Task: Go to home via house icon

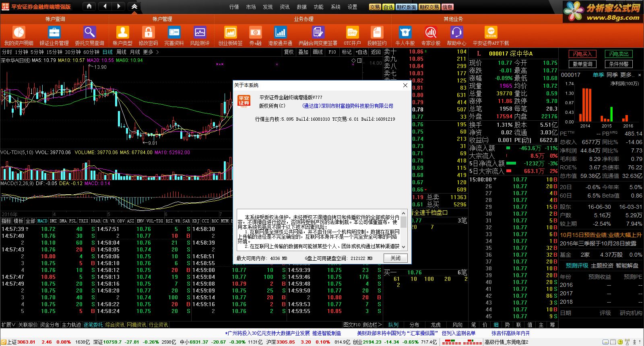Action: pos(89,6)
